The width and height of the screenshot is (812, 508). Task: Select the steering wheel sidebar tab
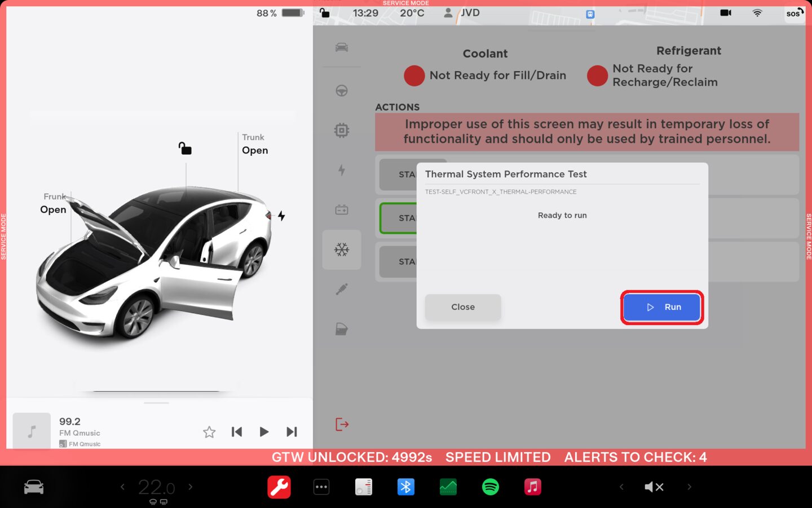[x=342, y=90]
